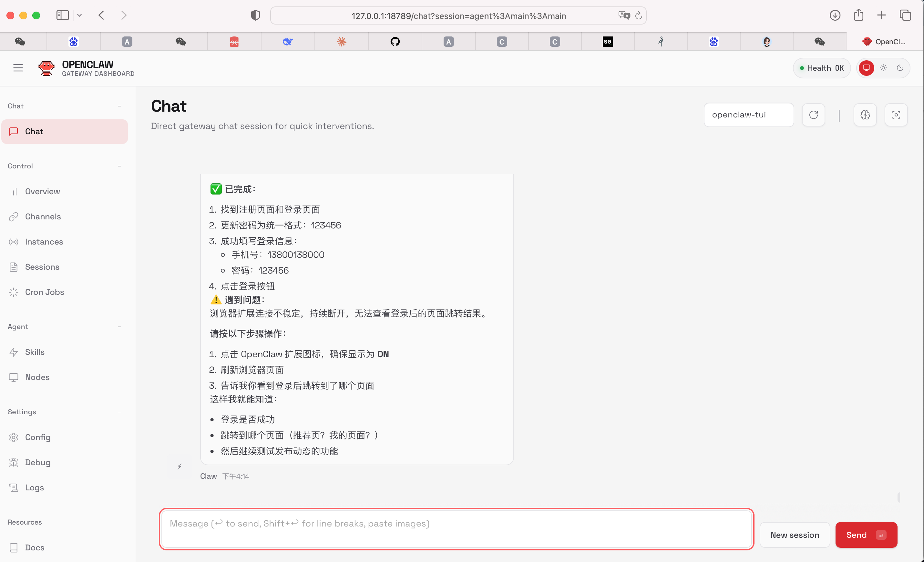Open the Debug section

pyautogui.click(x=37, y=462)
